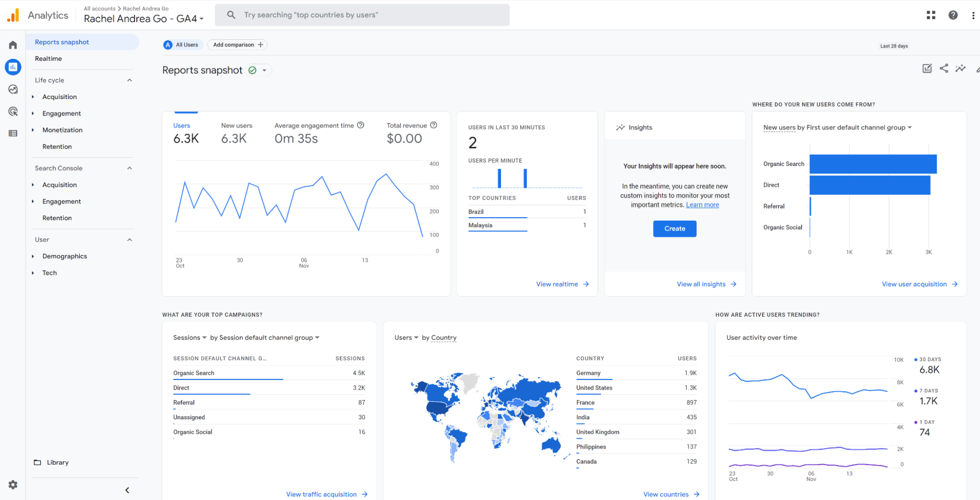Click the Share this report icon
This screenshot has height=500, width=980.
coord(944,68)
